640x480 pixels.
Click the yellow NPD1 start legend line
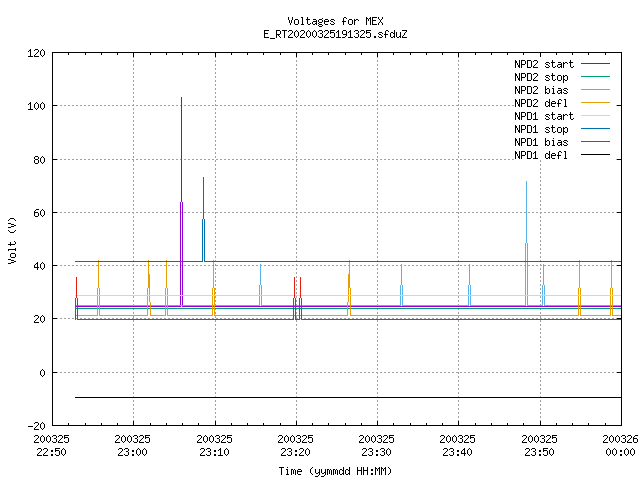(595, 116)
